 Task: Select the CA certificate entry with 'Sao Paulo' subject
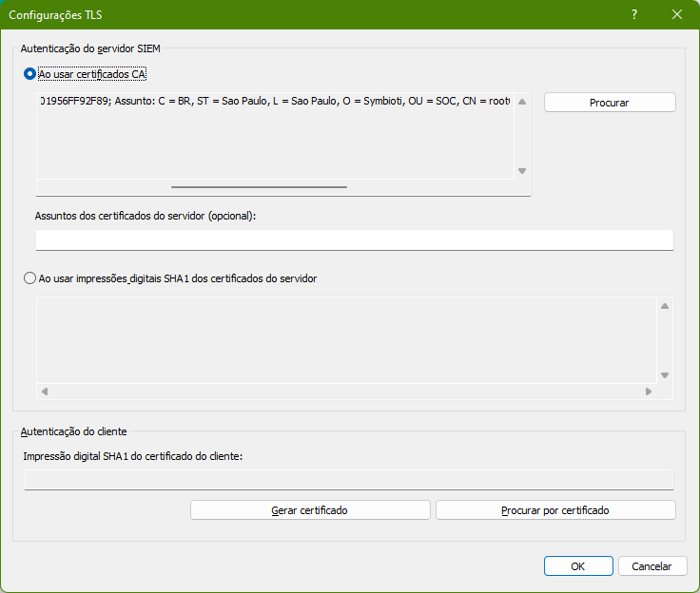point(275,102)
